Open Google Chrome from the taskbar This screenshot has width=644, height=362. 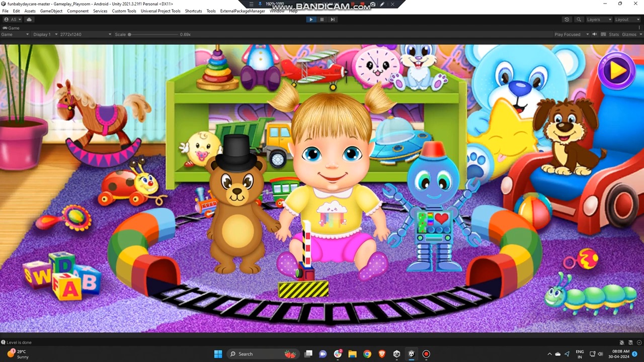pos(367,354)
